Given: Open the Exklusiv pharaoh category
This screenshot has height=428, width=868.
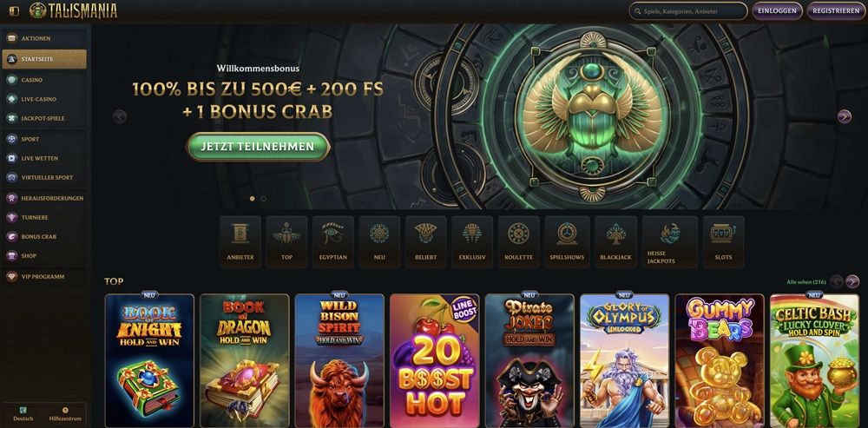Looking at the screenshot, I should pyautogui.click(x=472, y=242).
